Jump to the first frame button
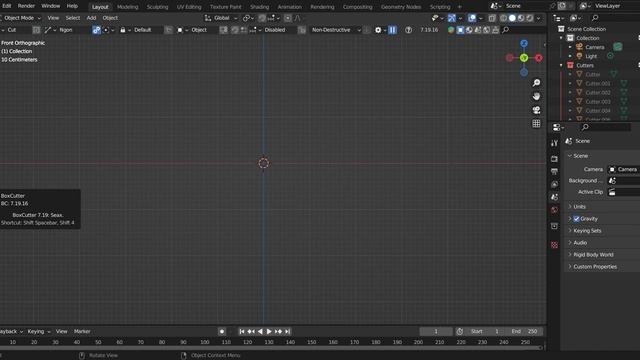The width and height of the screenshot is (640, 360). click(242, 331)
